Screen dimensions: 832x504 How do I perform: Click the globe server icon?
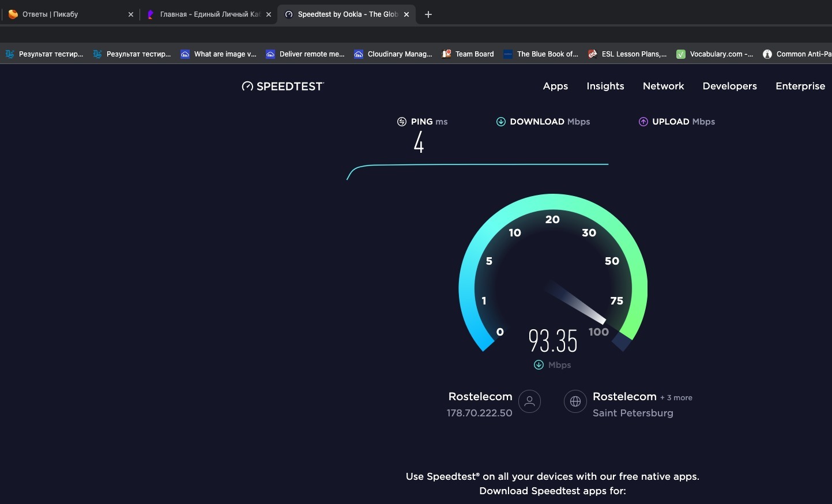[575, 402]
